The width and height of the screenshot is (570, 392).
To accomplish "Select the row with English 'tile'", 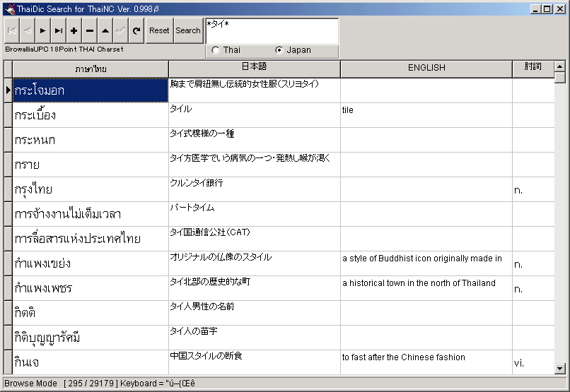I will [x=425, y=115].
